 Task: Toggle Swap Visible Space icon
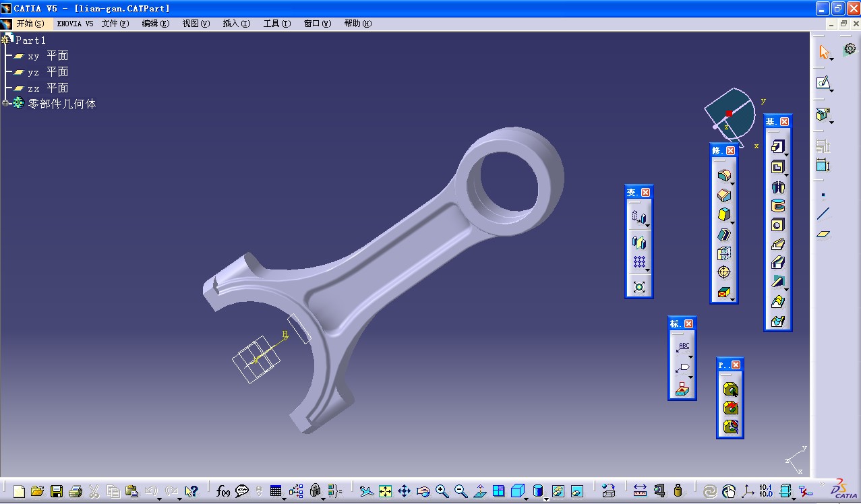(x=577, y=491)
